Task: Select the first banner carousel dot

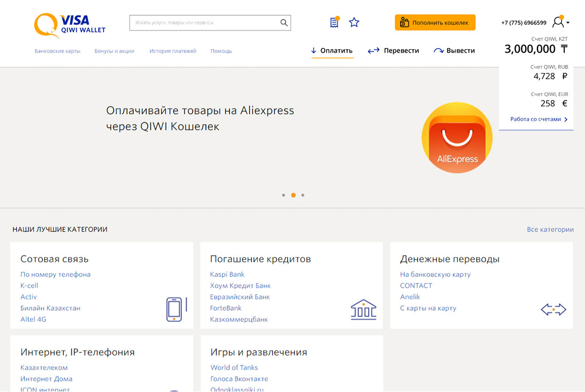Action: (x=283, y=195)
